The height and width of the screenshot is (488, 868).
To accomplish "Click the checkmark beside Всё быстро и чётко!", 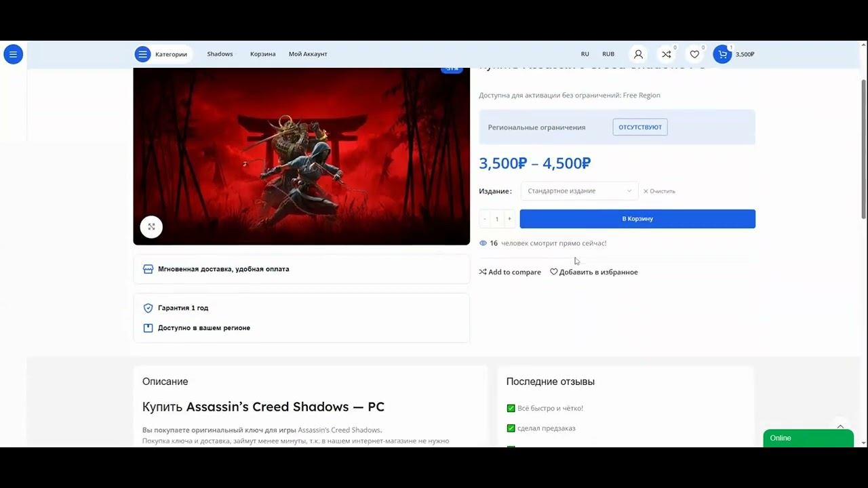I will pyautogui.click(x=511, y=408).
